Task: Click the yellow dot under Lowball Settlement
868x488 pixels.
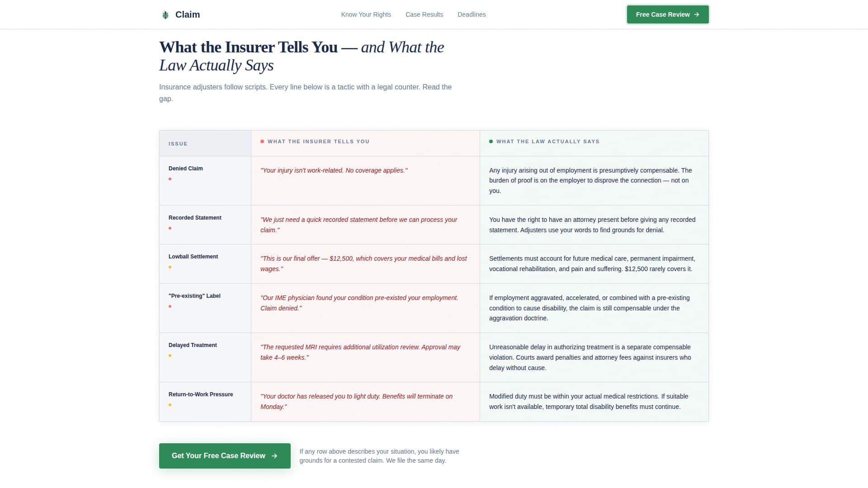Action: point(170,267)
